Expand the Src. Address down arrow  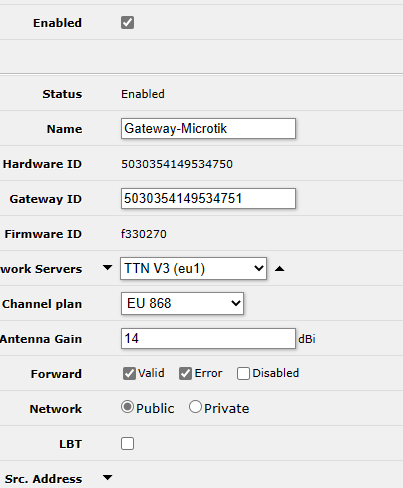107,478
